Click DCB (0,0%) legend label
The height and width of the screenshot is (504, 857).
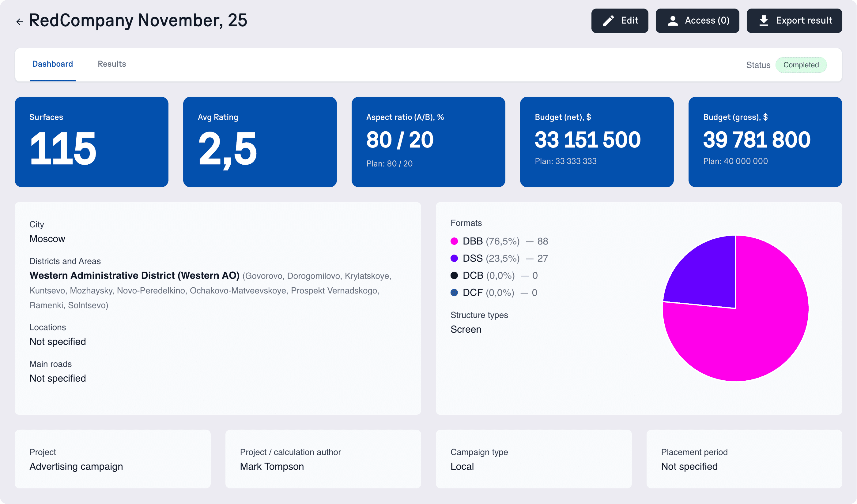pos(489,275)
